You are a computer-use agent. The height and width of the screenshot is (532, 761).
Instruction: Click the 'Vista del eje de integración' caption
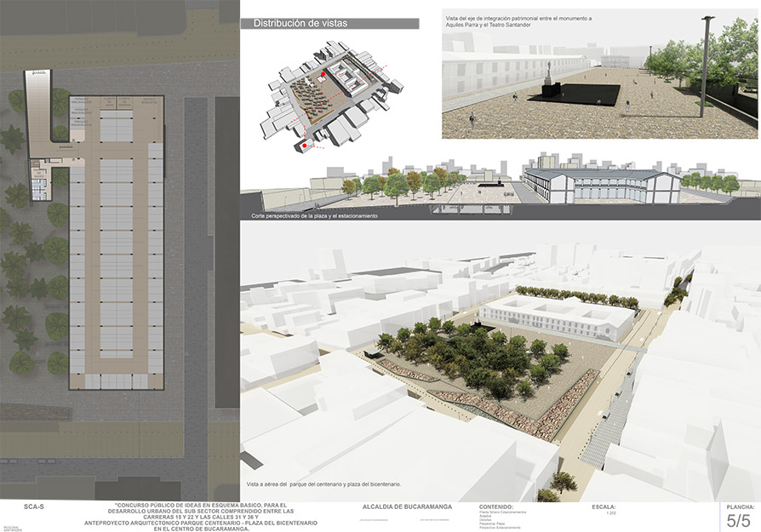(518, 21)
